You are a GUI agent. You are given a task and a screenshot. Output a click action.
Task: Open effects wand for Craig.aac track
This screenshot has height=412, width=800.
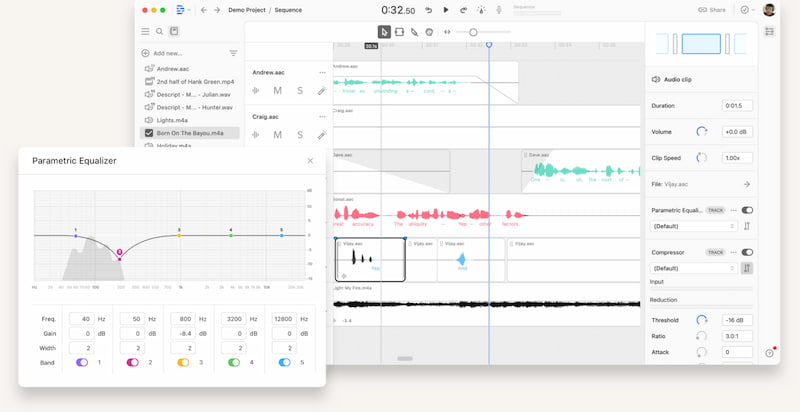[x=322, y=135]
